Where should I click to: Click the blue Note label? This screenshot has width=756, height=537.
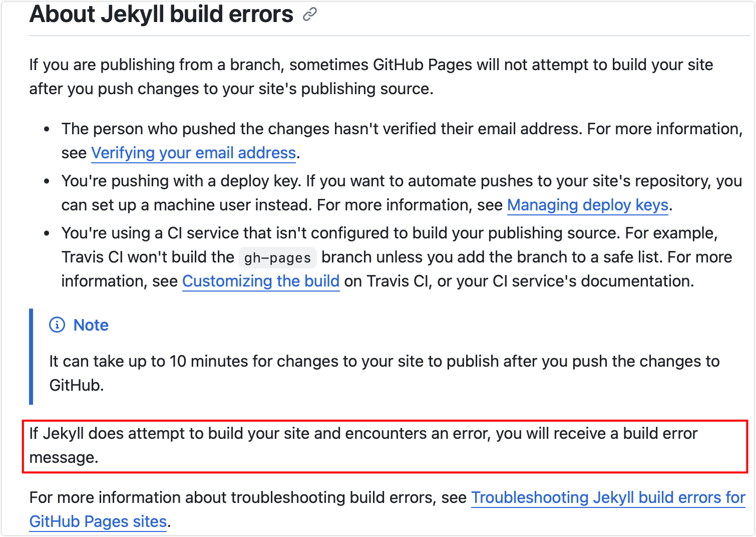(x=91, y=325)
